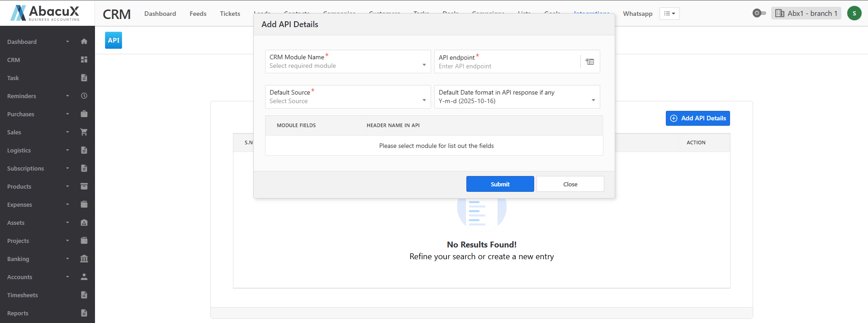
Task: Click the Sales shopping cart icon
Action: coord(84,132)
